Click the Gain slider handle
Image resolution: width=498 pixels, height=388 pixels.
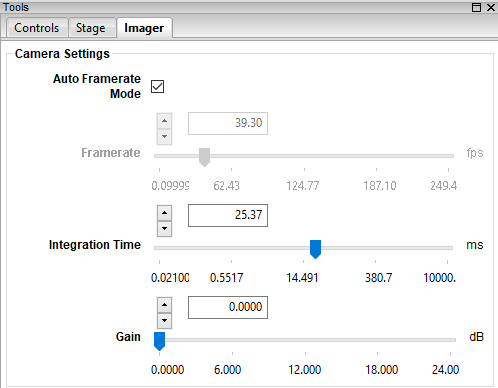pyautogui.click(x=159, y=341)
